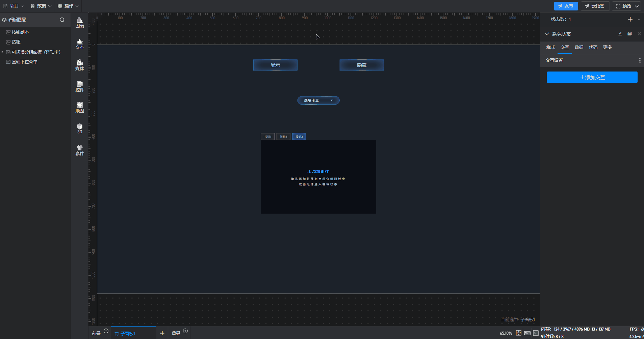Screen dimensions: 644x339
Task: Open the 套件 kit components panel
Action: pyautogui.click(x=80, y=150)
